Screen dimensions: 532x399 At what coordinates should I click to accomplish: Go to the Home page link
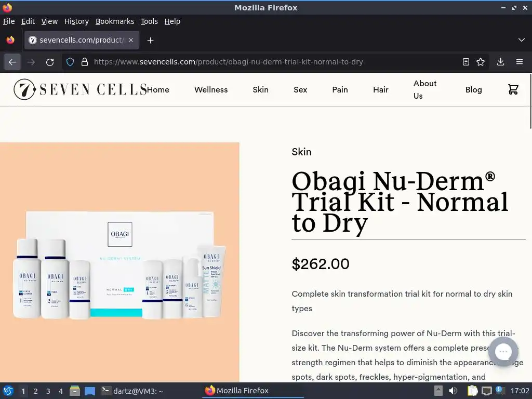point(158,89)
